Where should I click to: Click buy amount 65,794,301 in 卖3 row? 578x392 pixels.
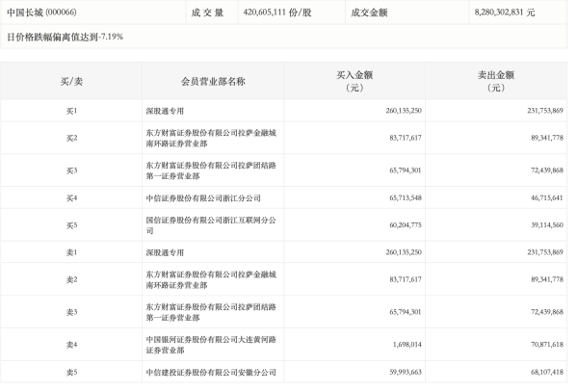(406, 312)
